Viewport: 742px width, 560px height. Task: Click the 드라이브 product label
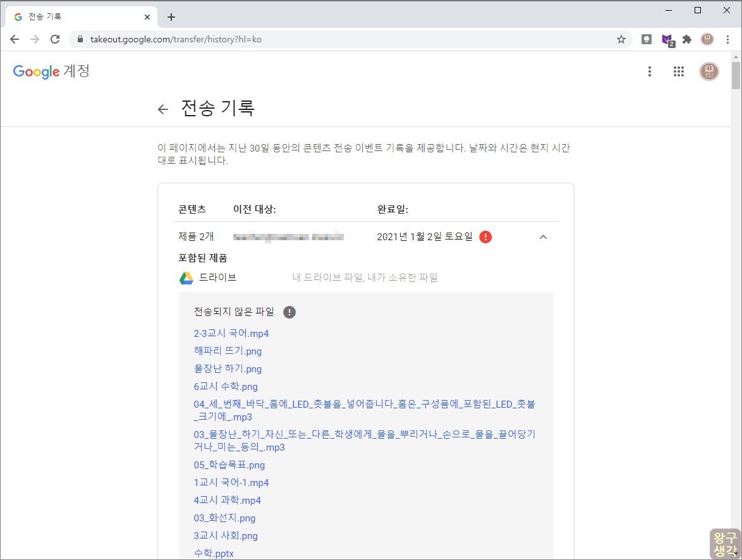click(217, 277)
